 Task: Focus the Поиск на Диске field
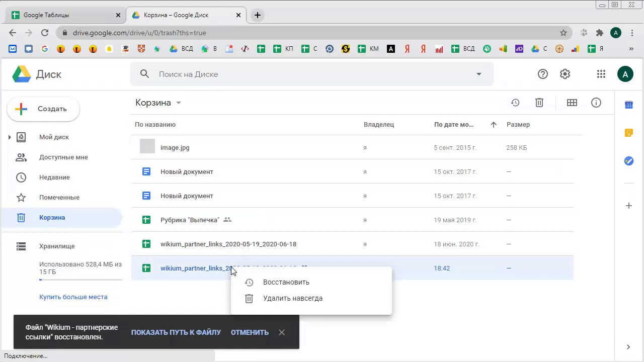click(312, 74)
